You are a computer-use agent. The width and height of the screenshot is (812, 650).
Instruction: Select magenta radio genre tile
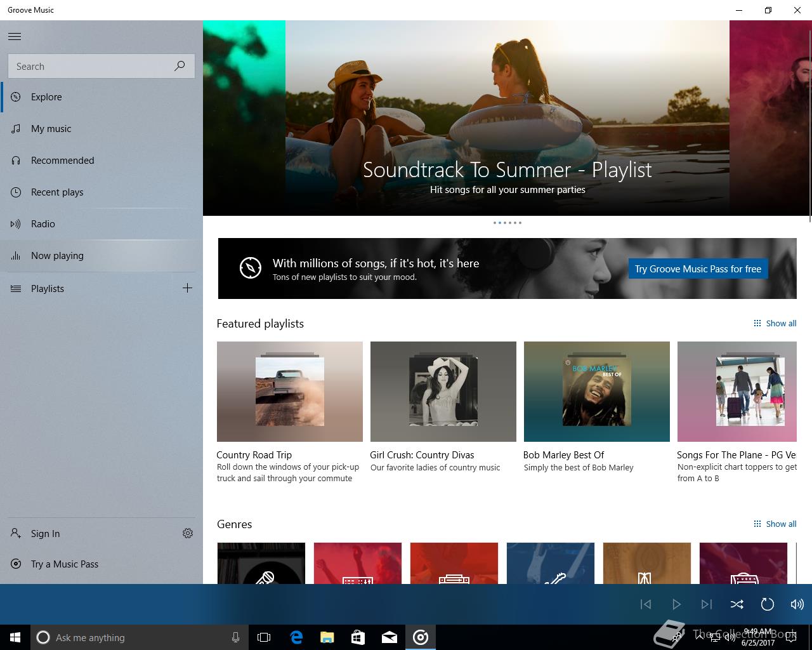tap(743, 564)
